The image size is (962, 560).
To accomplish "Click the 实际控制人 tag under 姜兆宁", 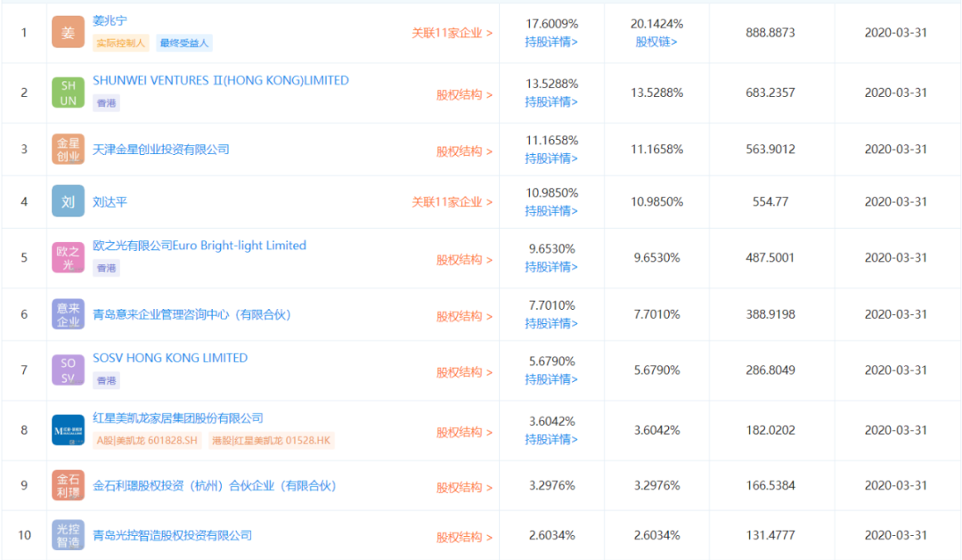I will [121, 43].
